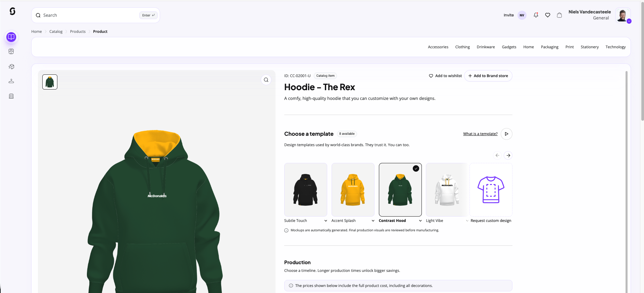Click the app logo in the sidebar
644x293 pixels.
[12, 11]
